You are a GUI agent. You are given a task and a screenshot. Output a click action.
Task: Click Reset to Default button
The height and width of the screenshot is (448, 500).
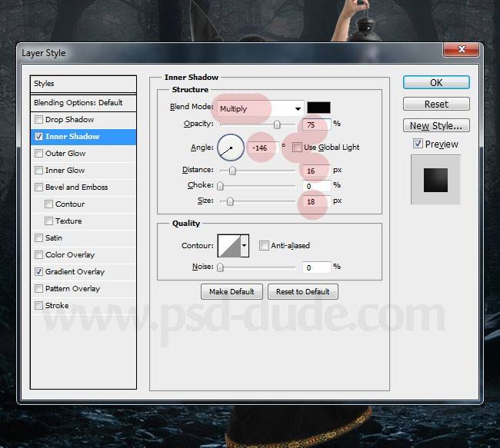tap(303, 292)
